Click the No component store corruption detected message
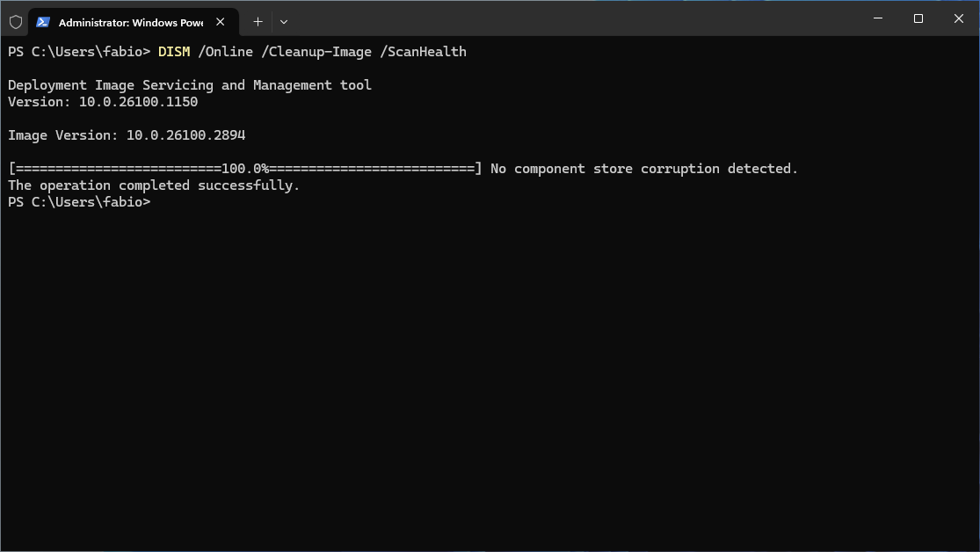The height and width of the screenshot is (552, 980). click(643, 169)
